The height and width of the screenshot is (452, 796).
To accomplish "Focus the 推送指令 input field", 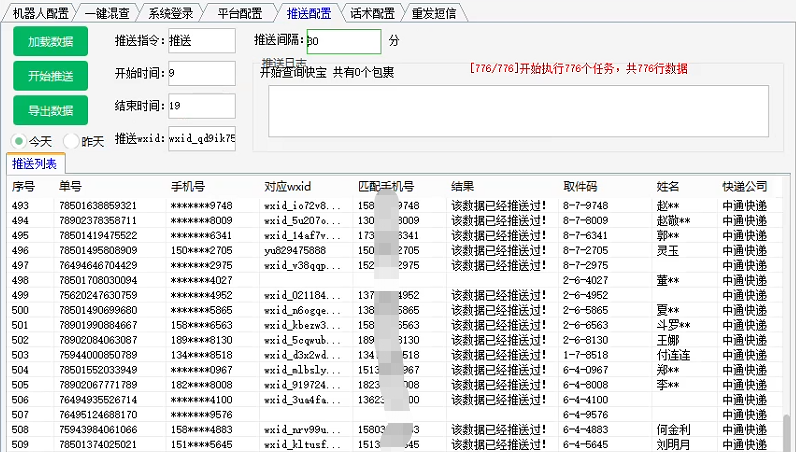I will pyautogui.click(x=202, y=41).
